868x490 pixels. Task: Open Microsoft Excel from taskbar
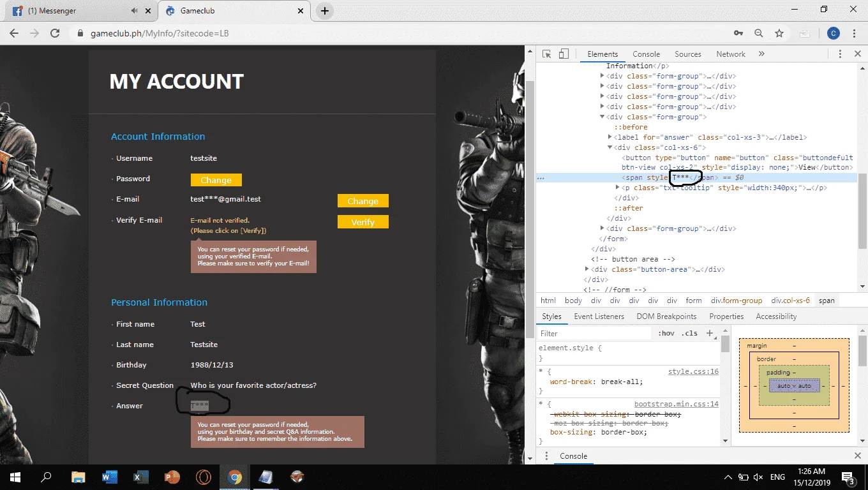click(x=140, y=477)
